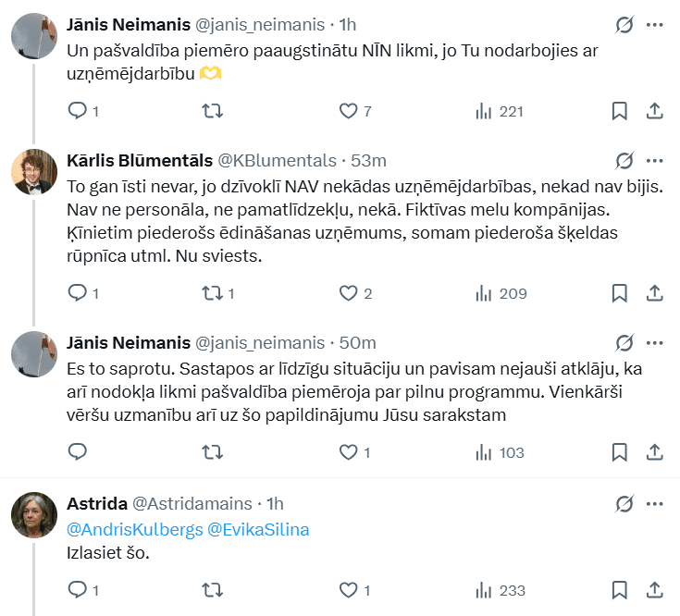Bookmark Jānis Neimanis's first tweet

[620, 111]
